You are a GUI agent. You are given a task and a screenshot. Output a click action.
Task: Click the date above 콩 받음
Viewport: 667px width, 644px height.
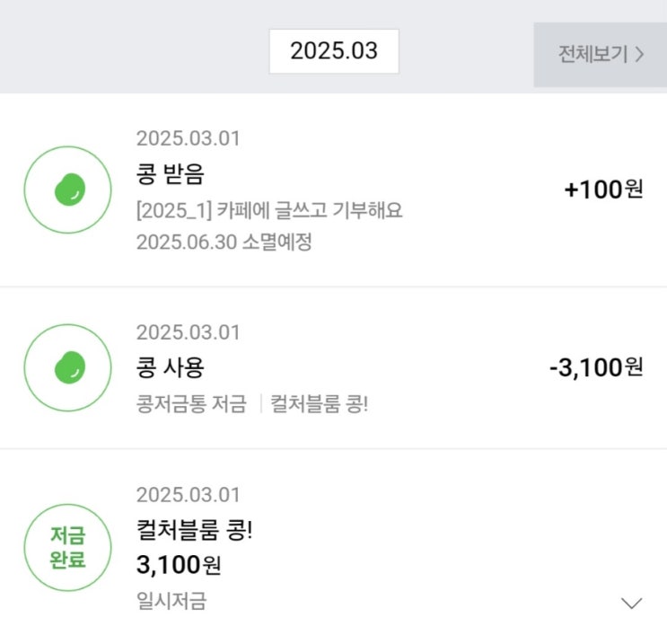(x=189, y=139)
